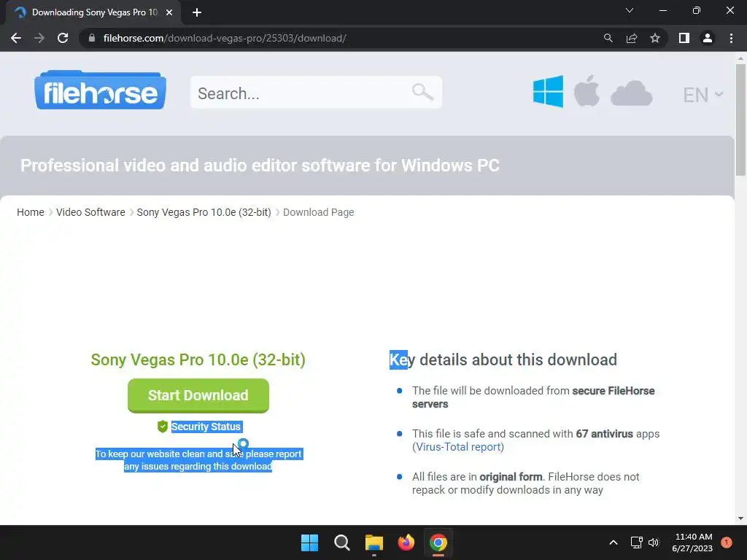Click the address bar URL

225,38
